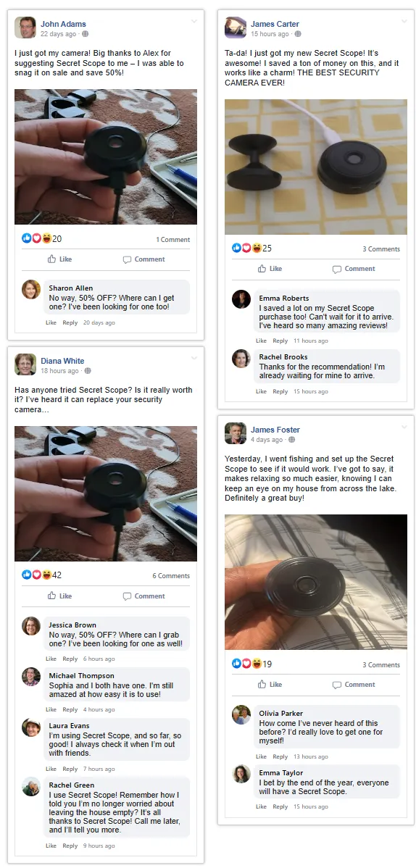Expand options arrow on James Carter's post
This screenshot has width=416, height=868.
[x=404, y=22]
